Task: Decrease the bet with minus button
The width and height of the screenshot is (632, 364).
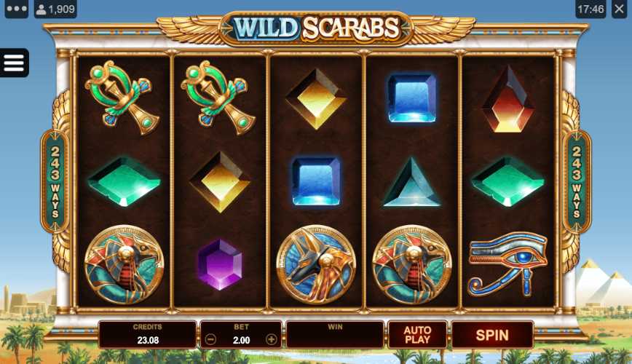Action: 210,339
